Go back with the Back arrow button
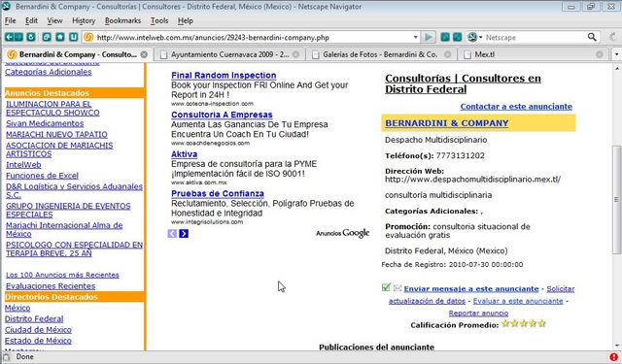This screenshot has width=622, height=364. pyautogui.click(x=9, y=37)
